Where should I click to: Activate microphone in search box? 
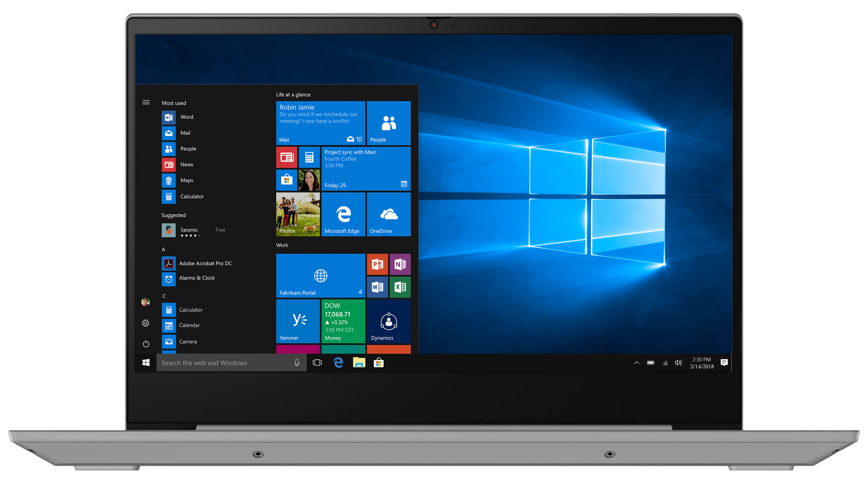[297, 363]
